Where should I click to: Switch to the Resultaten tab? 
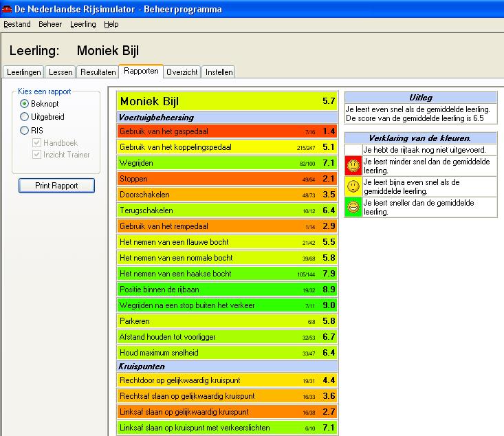pos(98,72)
